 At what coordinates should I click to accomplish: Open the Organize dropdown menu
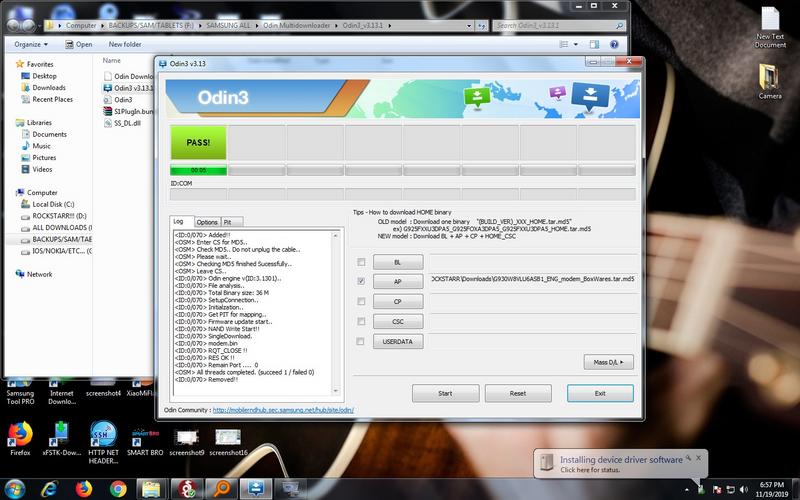(x=31, y=44)
